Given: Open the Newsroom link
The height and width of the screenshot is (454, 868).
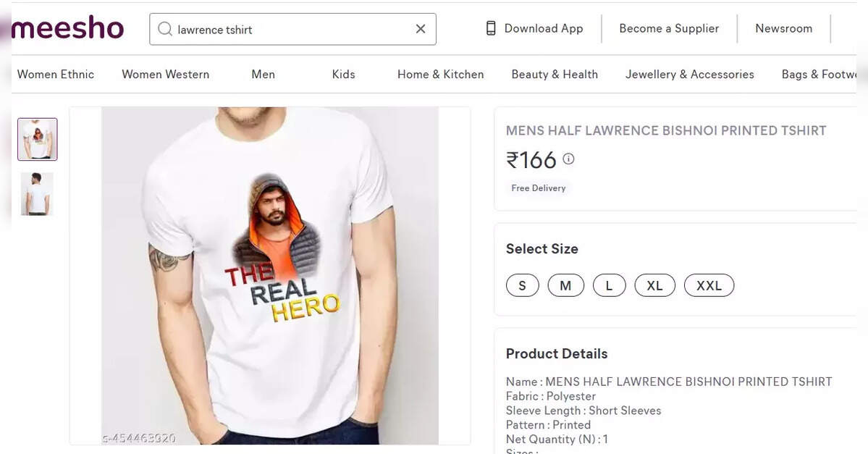Looking at the screenshot, I should (784, 28).
